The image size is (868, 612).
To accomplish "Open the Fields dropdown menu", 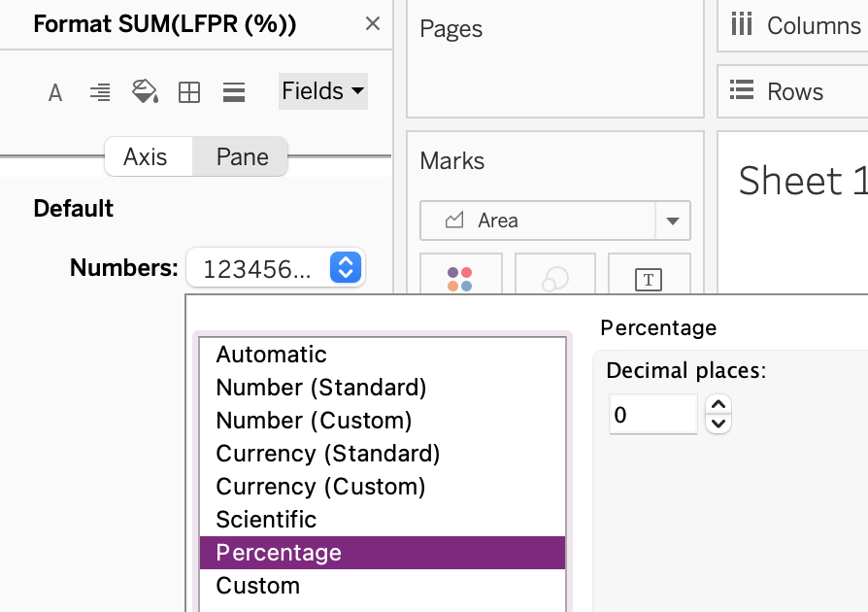I will pyautogui.click(x=322, y=91).
